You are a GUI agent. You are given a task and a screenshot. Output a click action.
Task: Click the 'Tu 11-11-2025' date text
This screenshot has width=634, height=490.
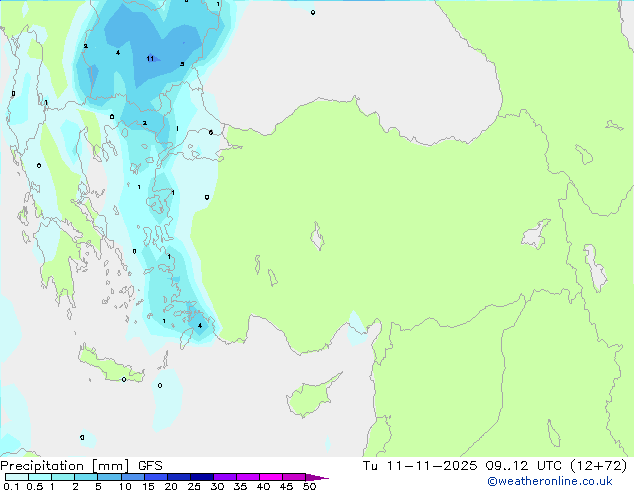point(420,466)
